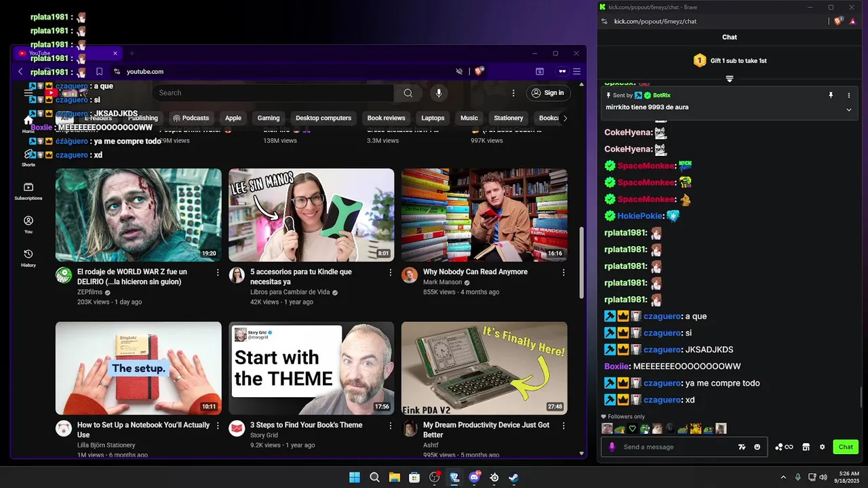Open SteelSeries app from taskbar
The image size is (868, 488).
click(x=494, y=477)
